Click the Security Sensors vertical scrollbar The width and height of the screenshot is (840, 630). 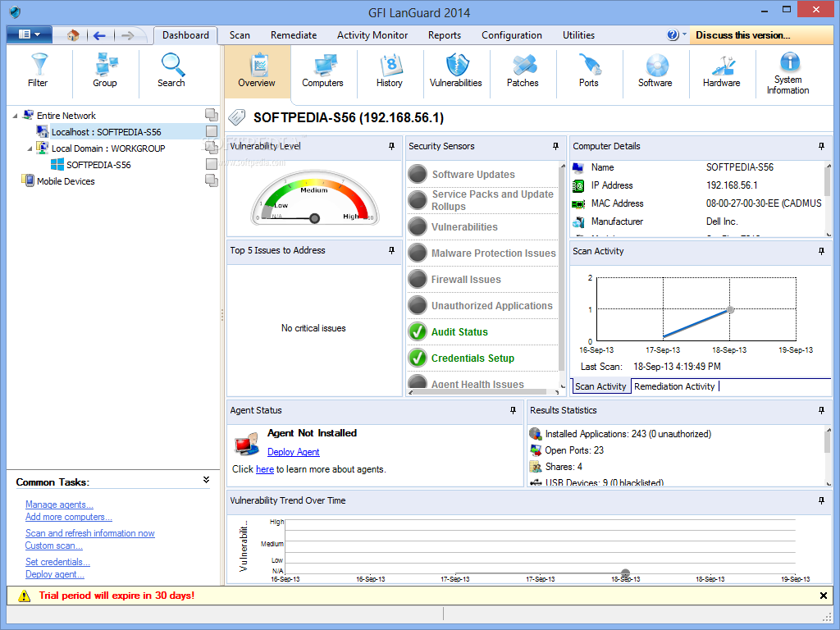point(562,276)
